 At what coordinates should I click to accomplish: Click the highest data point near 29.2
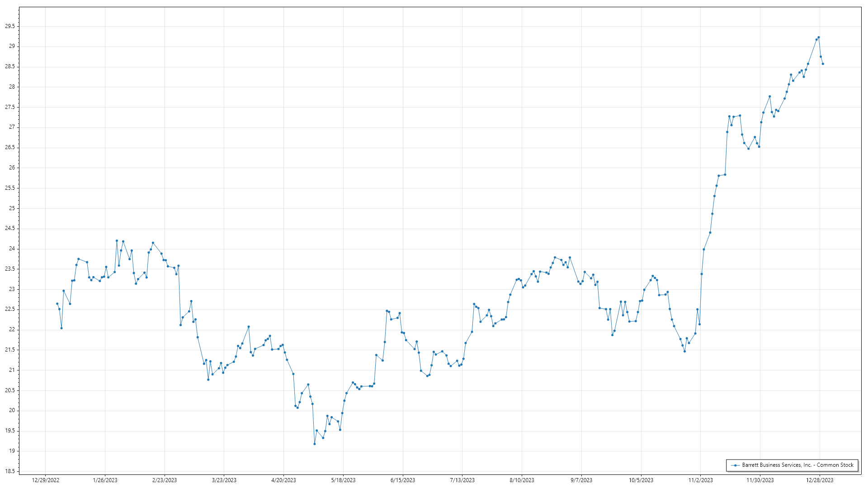click(819, 38)
